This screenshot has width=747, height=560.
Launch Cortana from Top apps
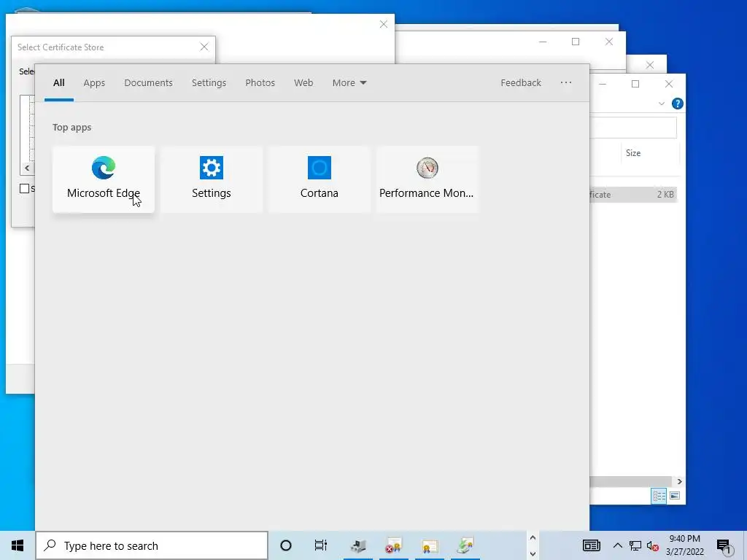click(x=320, y=179)
